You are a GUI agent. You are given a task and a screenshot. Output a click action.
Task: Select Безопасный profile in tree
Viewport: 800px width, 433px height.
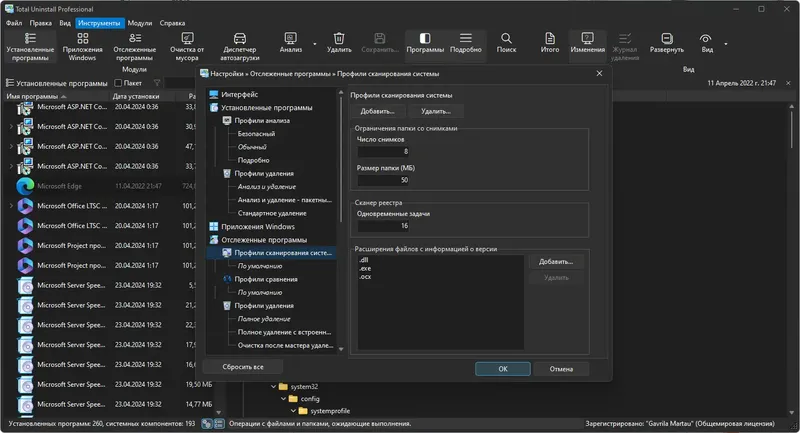click(x=256, y=134)
